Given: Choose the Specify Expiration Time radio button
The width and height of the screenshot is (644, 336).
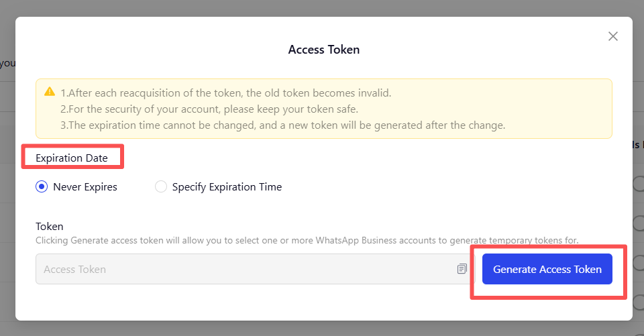Looking at the screenshot, I should coord(160,186).
